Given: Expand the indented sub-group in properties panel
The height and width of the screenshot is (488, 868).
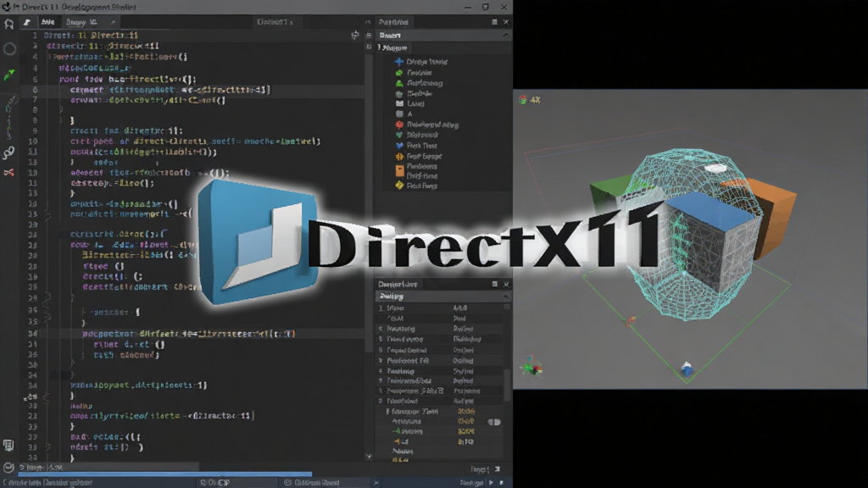Looking at the screenshot, I should click(x=387, y=412).
